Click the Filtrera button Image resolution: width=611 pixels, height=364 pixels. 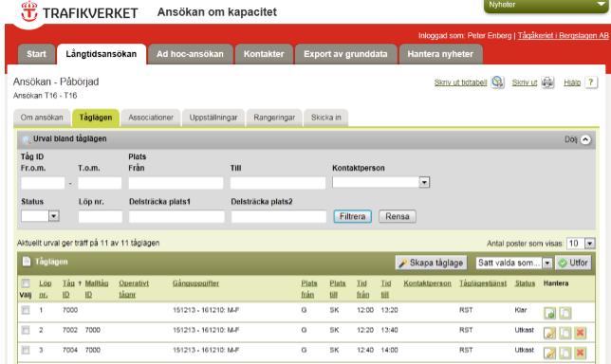point(352,216)
